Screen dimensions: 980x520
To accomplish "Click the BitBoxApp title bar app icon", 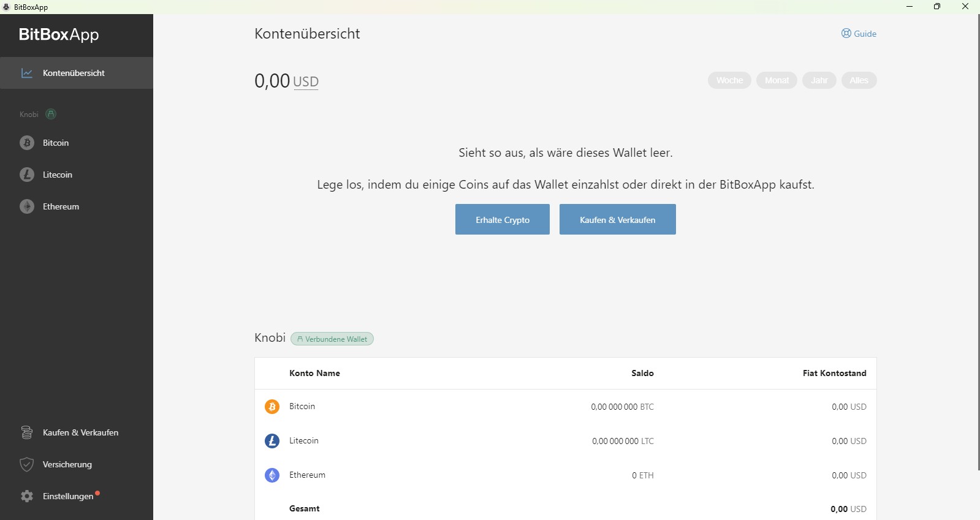I will click(x=6, y=7).
